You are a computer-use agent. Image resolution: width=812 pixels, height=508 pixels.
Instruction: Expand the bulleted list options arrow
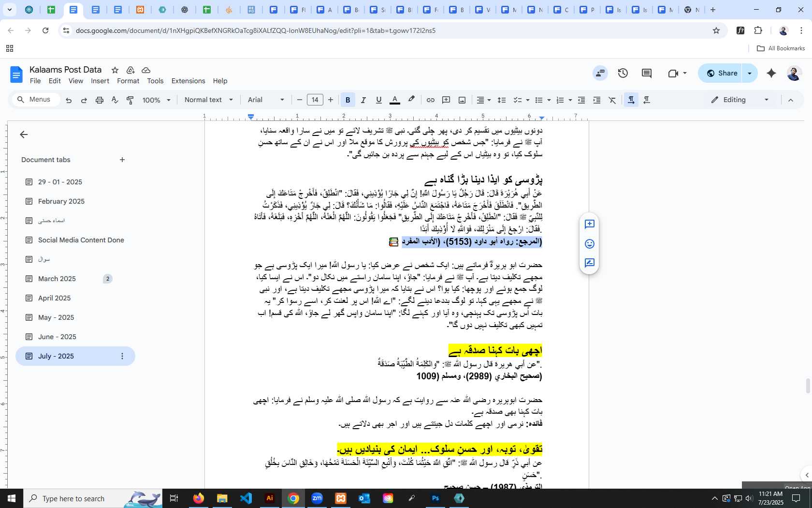549,100
